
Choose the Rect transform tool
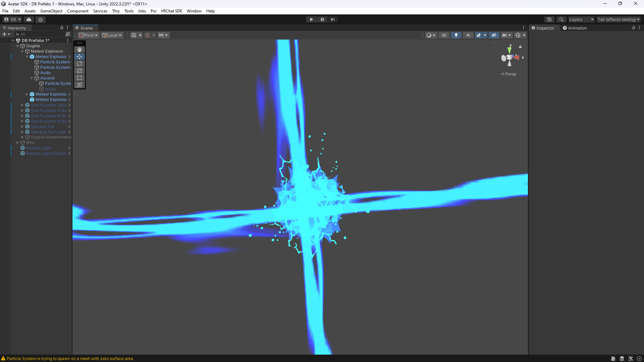point(79,78)
